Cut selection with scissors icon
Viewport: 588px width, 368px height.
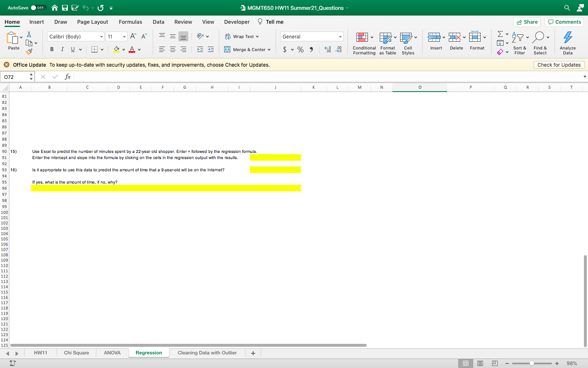click(x=29, y=34)
